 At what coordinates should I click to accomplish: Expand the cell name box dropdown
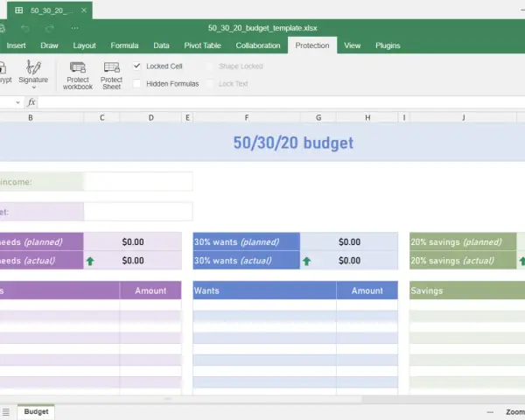click(17, 102)
